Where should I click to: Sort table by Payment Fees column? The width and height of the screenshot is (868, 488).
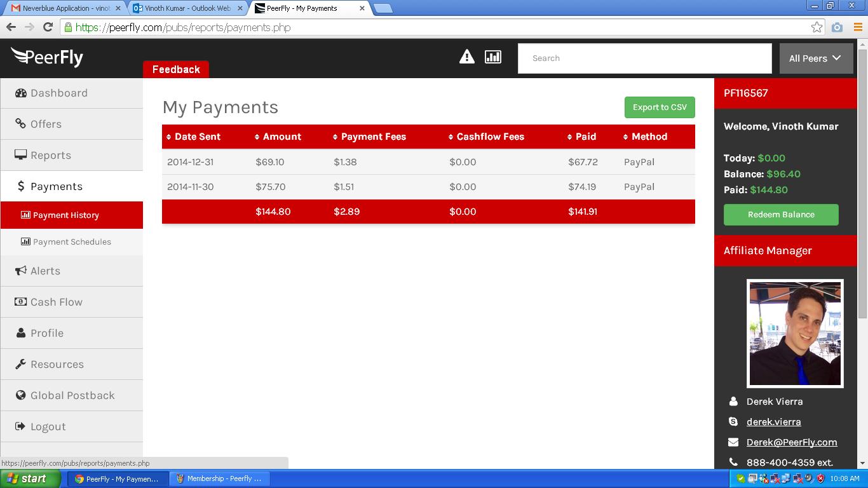click(372, 137)
